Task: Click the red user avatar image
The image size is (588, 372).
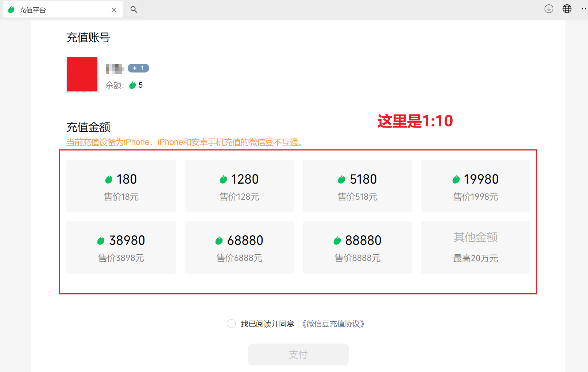Action: tap(82, 74)
